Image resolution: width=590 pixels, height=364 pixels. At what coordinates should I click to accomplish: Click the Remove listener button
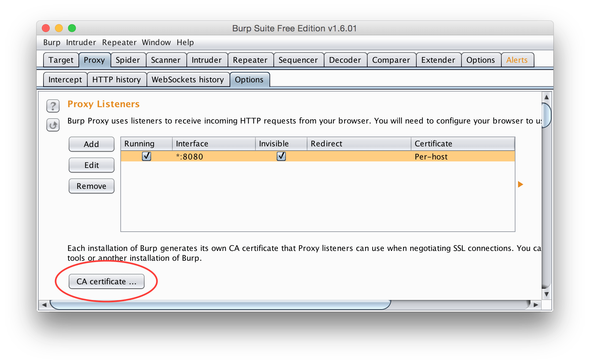92,186
